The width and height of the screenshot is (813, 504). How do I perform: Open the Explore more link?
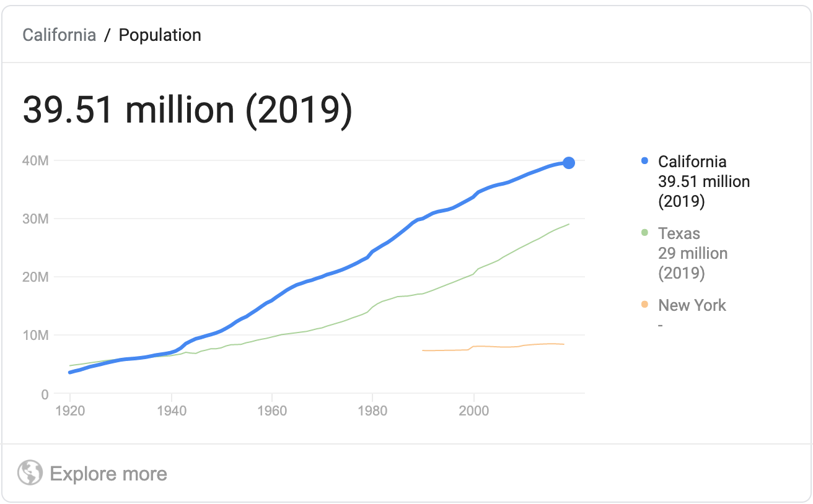[x=108, y=474]
